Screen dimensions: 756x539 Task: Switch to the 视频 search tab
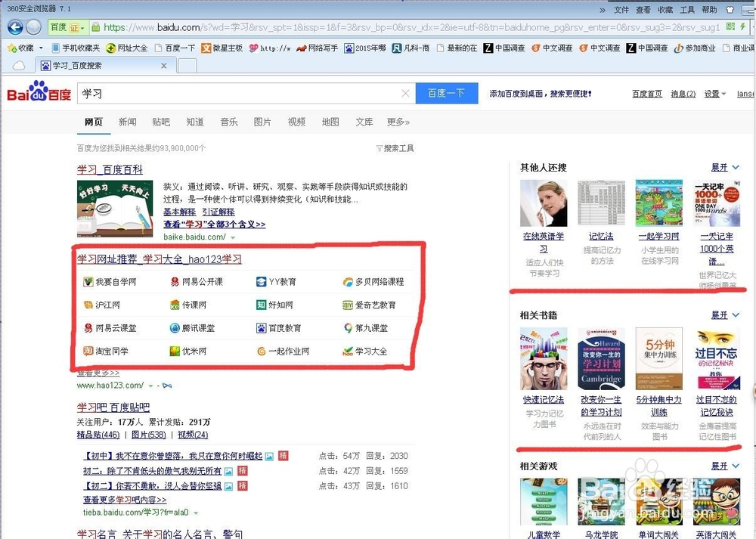pos(296,122)
